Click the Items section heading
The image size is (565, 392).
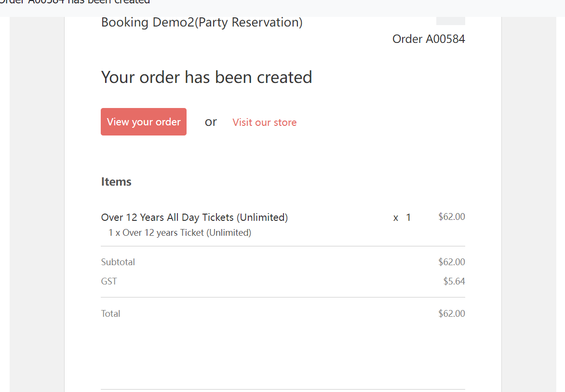tap(116, 182)
